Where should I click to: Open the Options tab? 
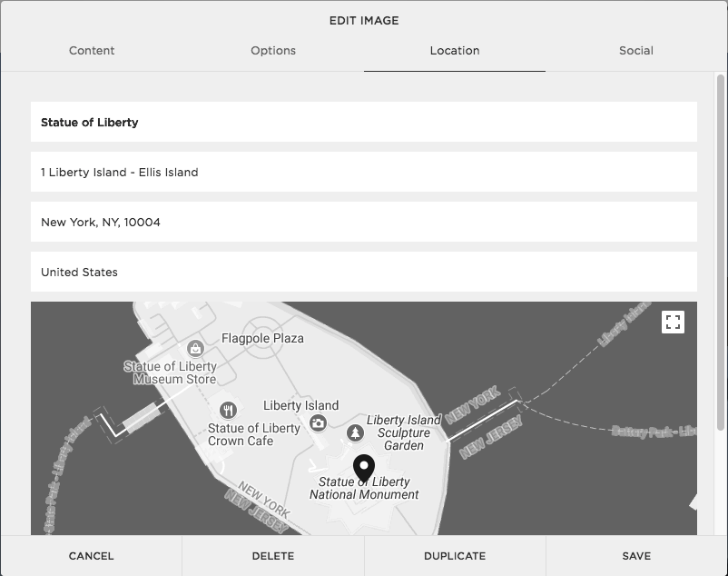(x=272, y=51)
